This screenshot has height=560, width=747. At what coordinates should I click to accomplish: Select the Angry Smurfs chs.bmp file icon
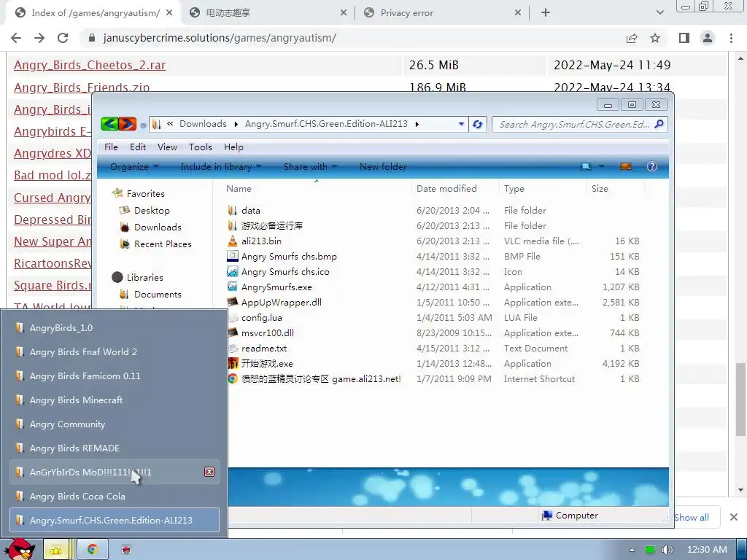click(232, 256)
